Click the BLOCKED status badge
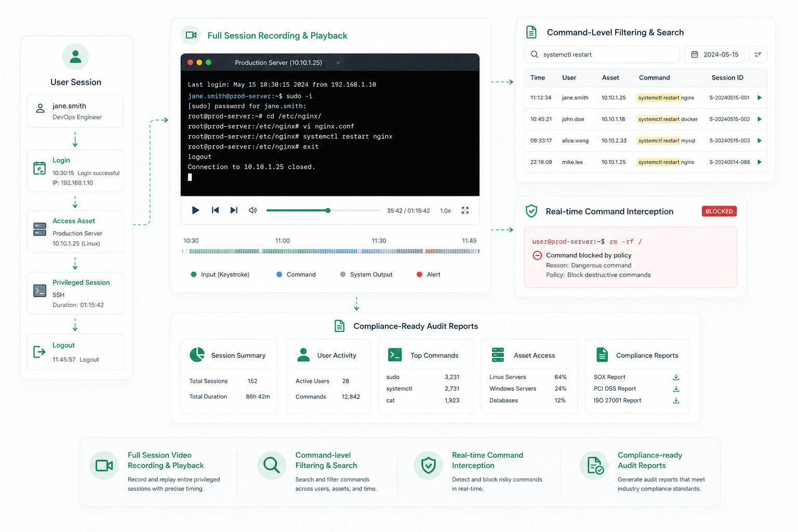Image resolution: width=798 pixels, height=532 pixels. (x=719, y=211)
